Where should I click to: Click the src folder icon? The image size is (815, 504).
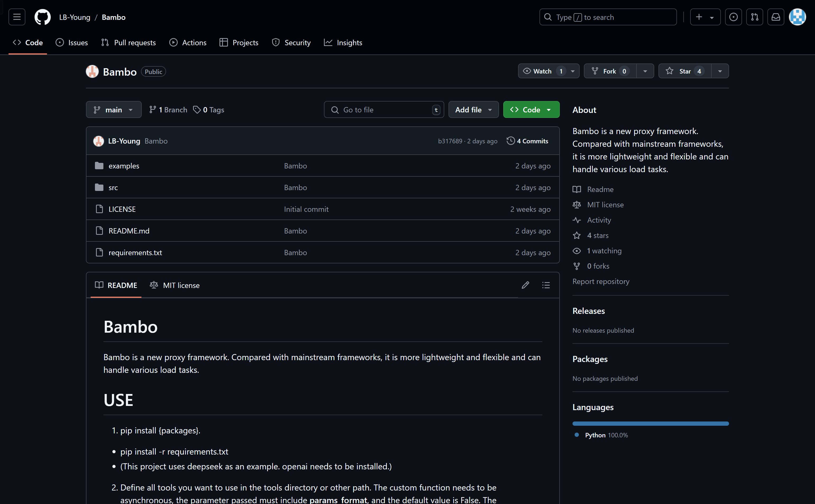(99, 187)
